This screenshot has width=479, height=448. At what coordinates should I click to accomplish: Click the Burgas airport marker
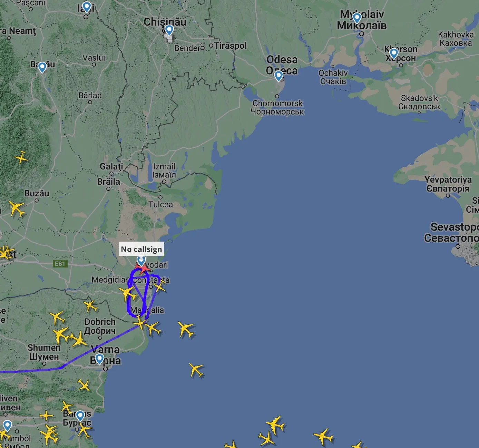coord(80,416)
